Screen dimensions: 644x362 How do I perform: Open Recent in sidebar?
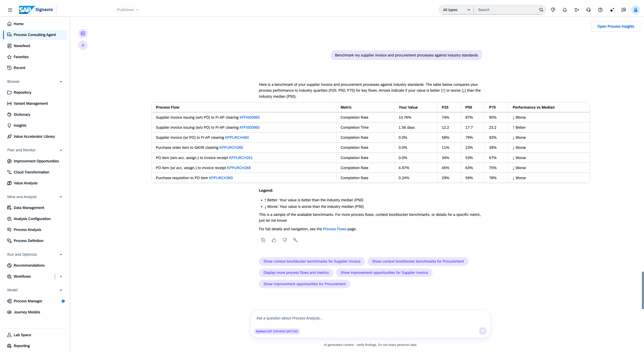pos(35,68)
